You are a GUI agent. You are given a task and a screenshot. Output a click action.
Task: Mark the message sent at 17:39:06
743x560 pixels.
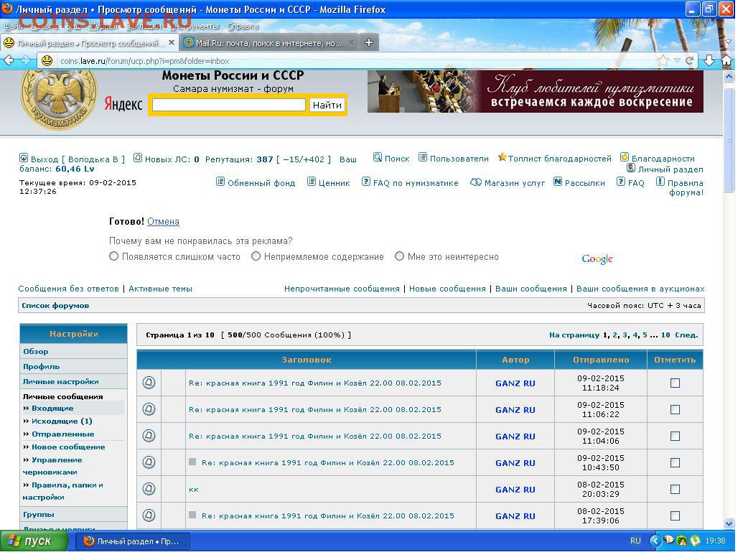coord(676,515)
